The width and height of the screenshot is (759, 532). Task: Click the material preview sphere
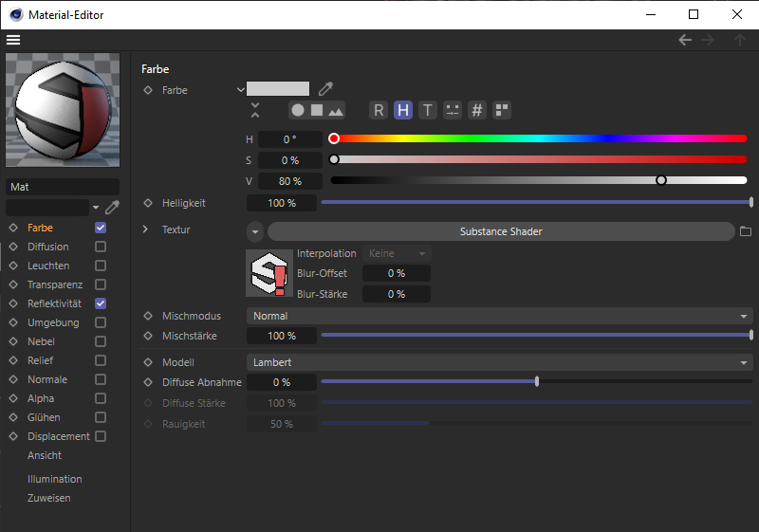(63, 110)
